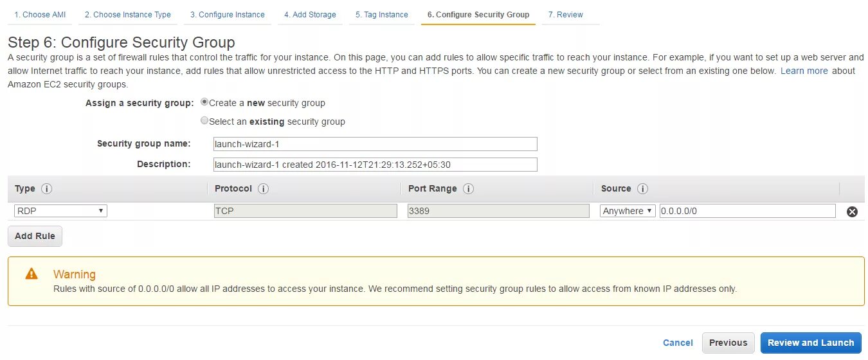Open the RDP type dropdown
This screenshot has width=868, height=360.
tap(60, 211)
